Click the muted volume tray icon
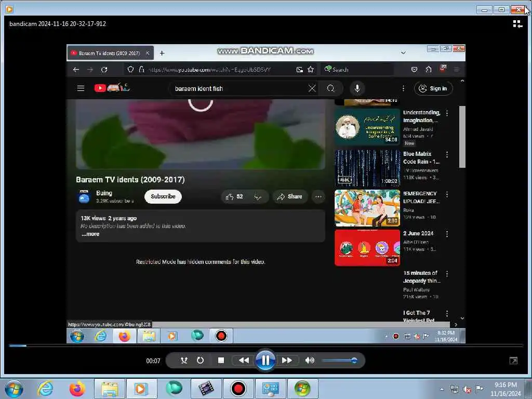532x399 pixels. (467, 390)
